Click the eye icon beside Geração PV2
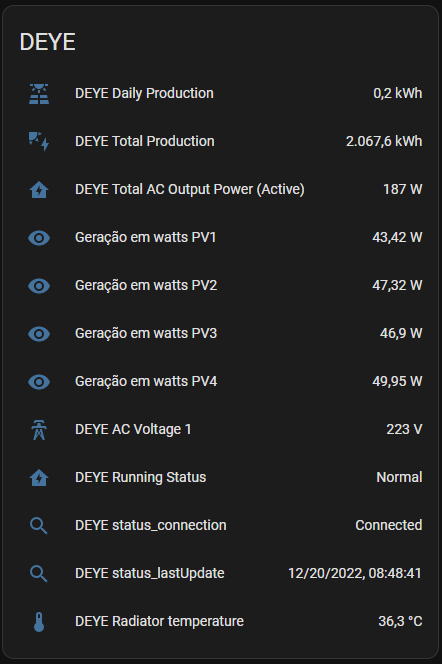 (x=39, y=286)
